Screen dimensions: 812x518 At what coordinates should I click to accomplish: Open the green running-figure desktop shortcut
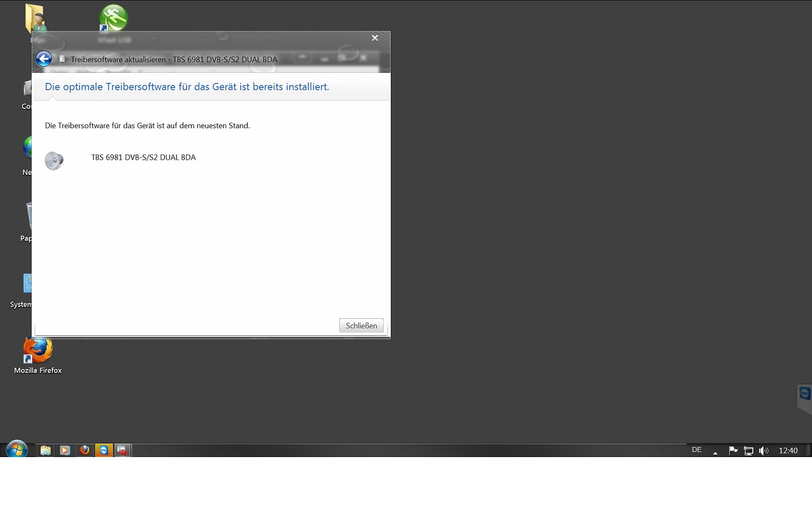coord(114,18)
